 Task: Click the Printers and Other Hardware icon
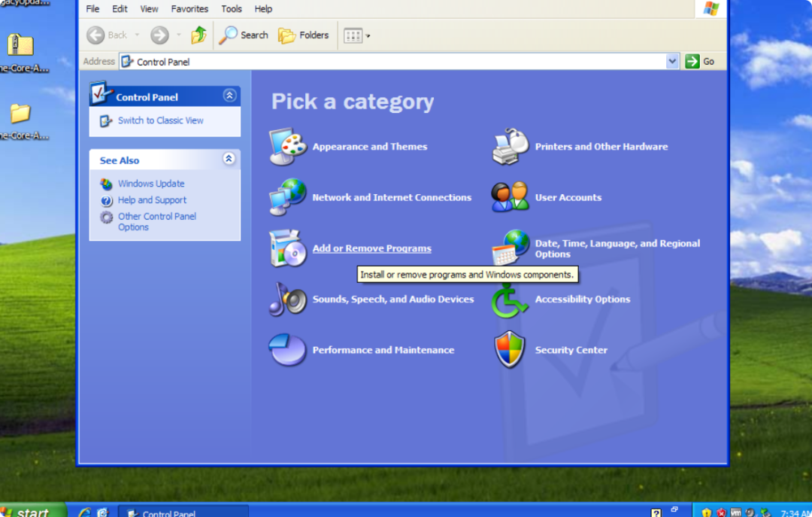511,147
